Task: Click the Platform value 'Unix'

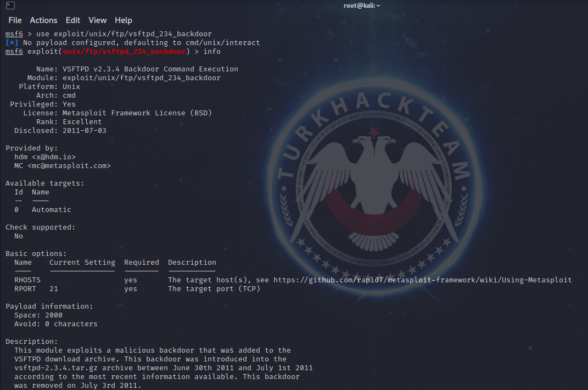Action: pyautogui.click(x=71, y=87)
